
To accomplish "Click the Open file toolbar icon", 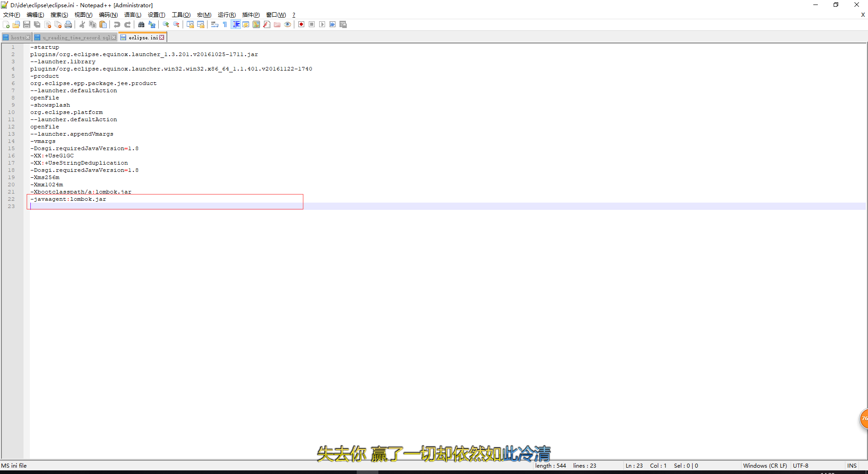I will click(16, 24).
